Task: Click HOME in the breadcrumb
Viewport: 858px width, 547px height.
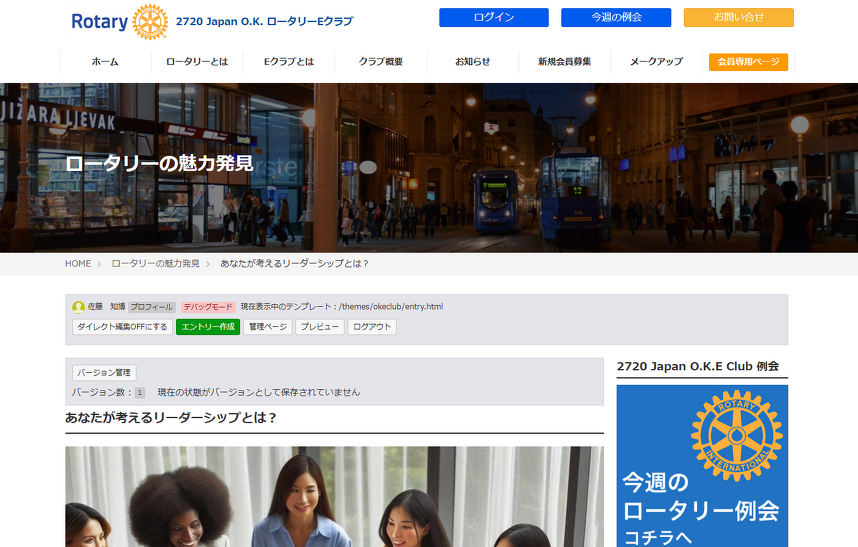Action: [x=78, y=264]
